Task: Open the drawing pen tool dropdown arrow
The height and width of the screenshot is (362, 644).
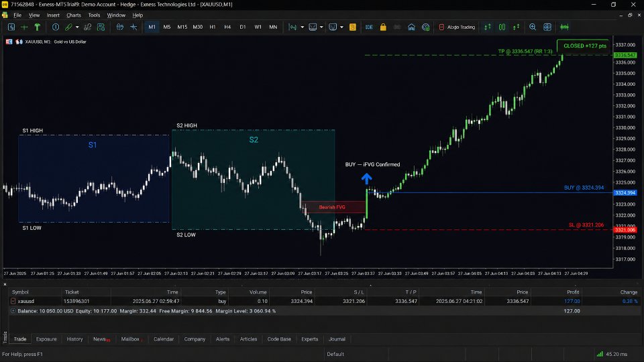Action: (77, 27)
